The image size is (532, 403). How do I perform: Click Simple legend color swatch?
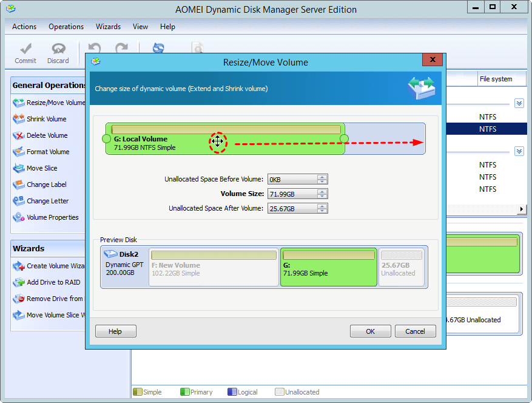click(138, 392)
